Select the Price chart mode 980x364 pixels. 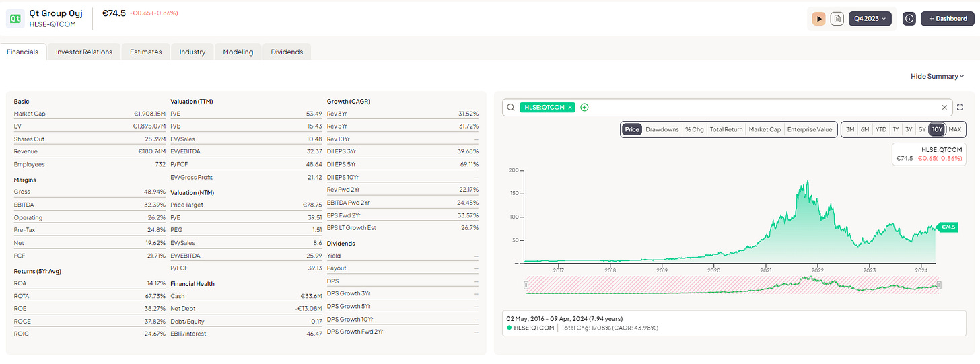(631, 129)
